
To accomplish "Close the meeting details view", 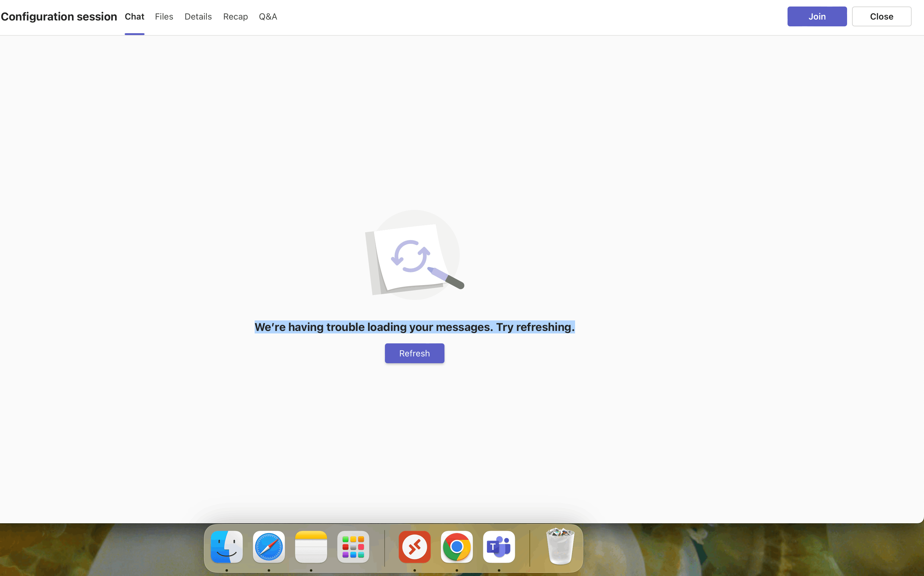I will 881,16.
